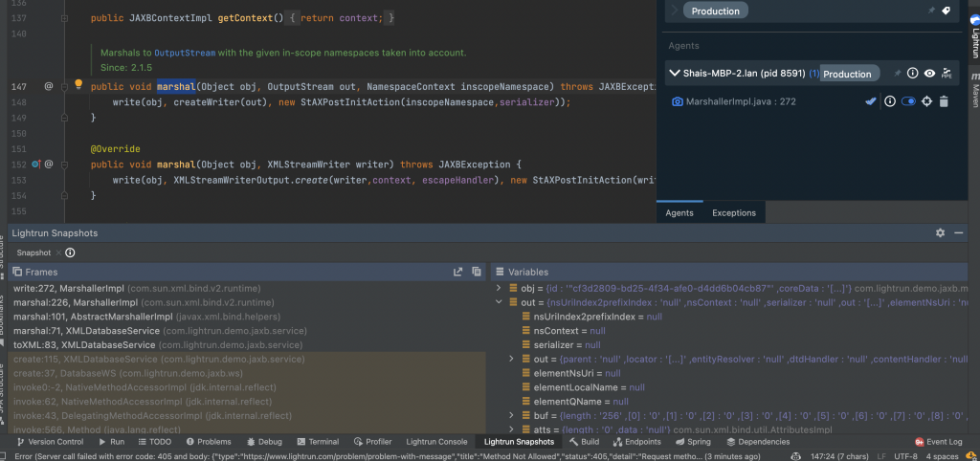
Task: Collapse the out variable tree node
Action: pos(498,302)
